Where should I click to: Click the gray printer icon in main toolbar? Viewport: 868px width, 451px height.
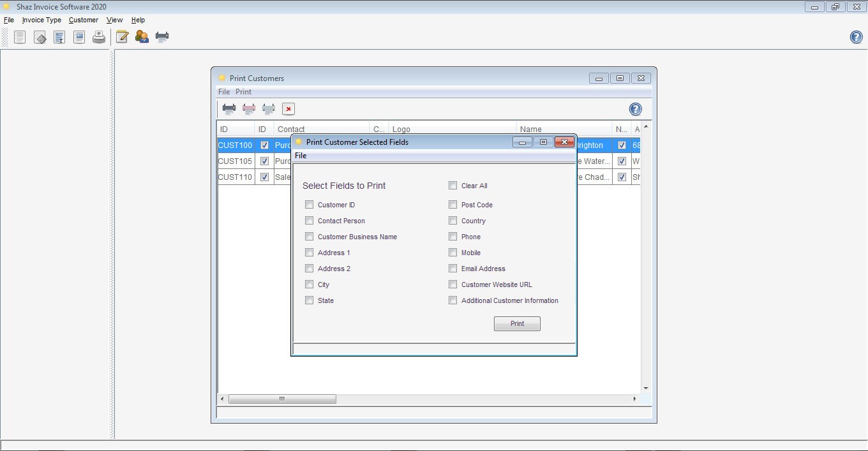coord(162,37)
